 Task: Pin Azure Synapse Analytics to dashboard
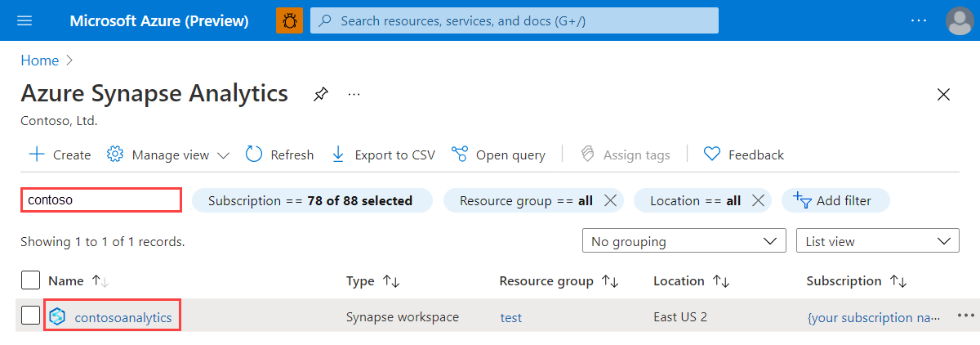click(321, 95)
